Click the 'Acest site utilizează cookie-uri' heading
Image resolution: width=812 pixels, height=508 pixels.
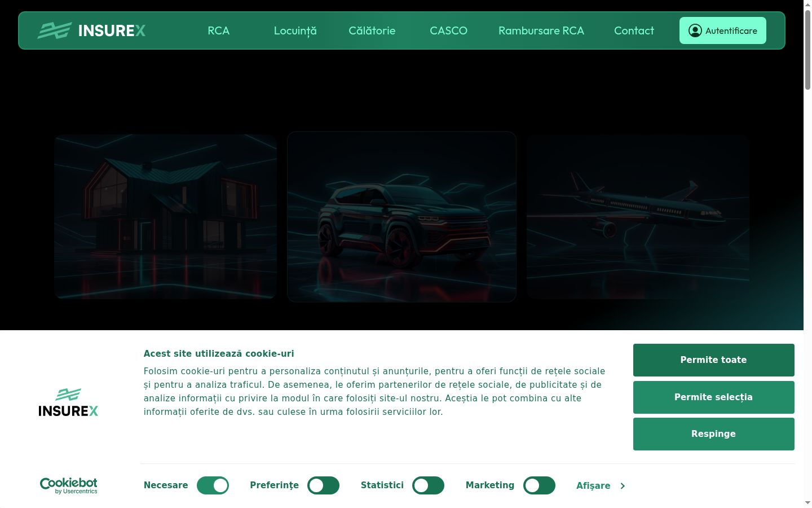pos(219,354)
